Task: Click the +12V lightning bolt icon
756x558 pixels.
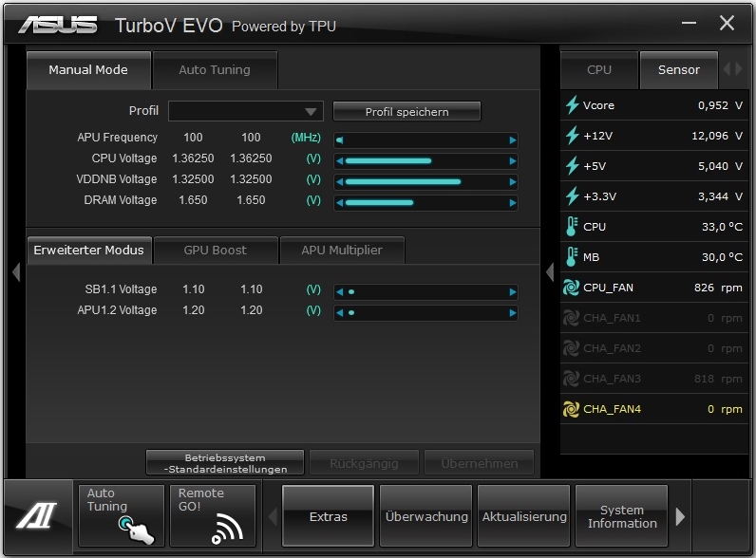Action: coord(572,136)
